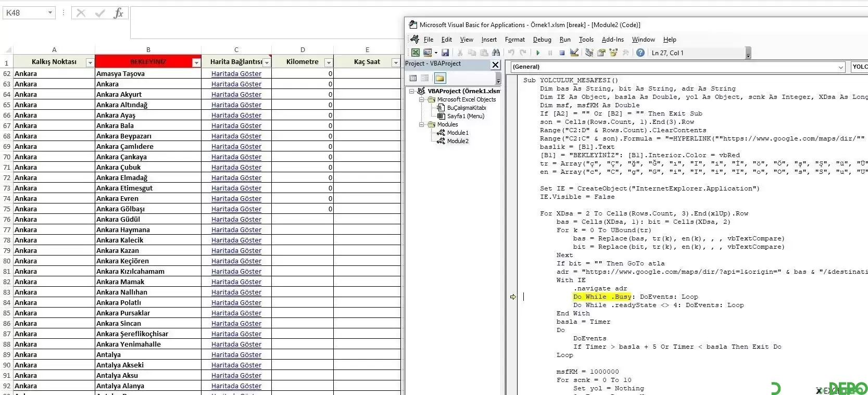The height and width of the screenshot is (395, 868).
Task: Save the project with the floppy disk icon
Action: (x=445, y=53)
